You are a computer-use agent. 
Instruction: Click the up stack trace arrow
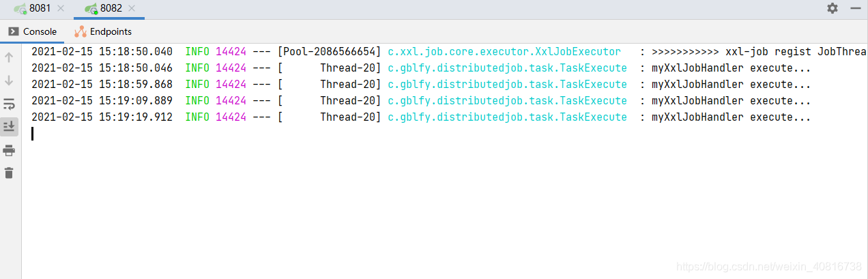pos(9,57)
